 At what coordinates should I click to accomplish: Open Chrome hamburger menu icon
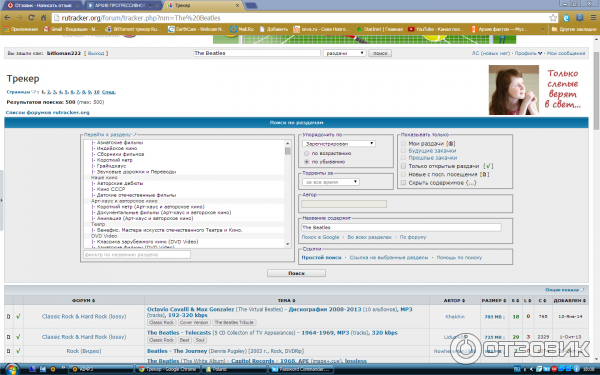pyautogui.click(x=593, y=18)
